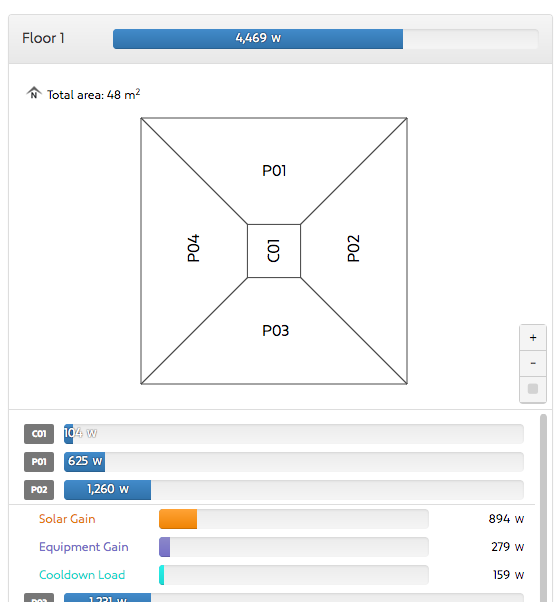This screenshot has height=602, width=556.
Task: Expand the C01 104 W load bar
Action: pyautogui.click(x=294, y=434)
